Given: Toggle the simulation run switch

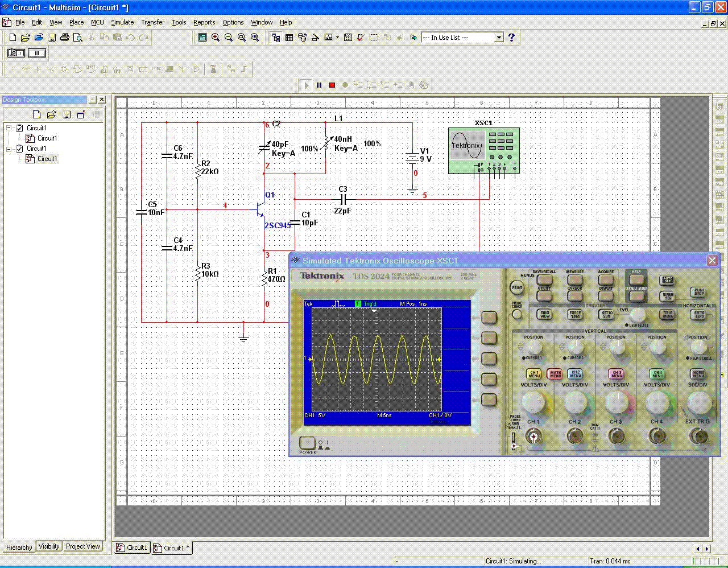Looking at the screenshot, I should (x=16, y=53).
